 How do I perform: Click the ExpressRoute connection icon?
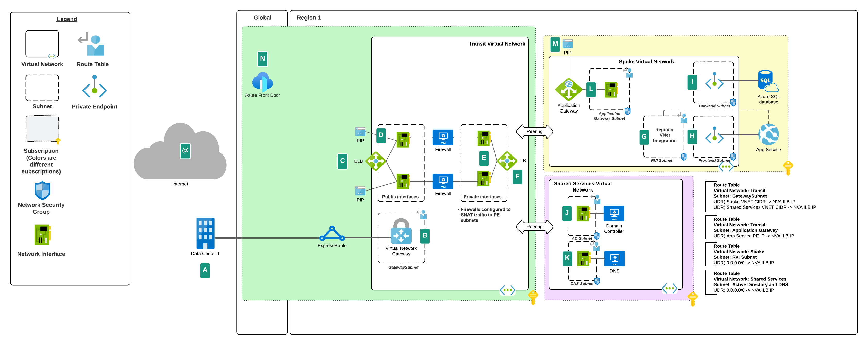click(332, 234)
